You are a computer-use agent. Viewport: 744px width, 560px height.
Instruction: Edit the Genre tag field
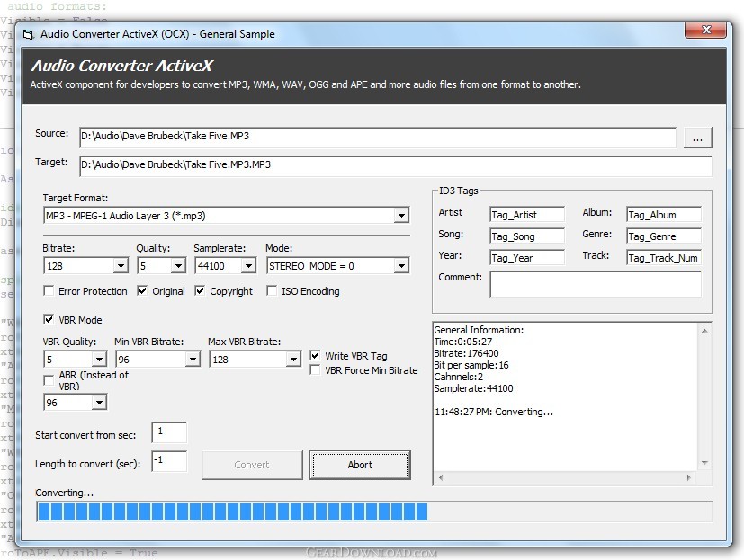pyautogui.click(x=663, y=236)
